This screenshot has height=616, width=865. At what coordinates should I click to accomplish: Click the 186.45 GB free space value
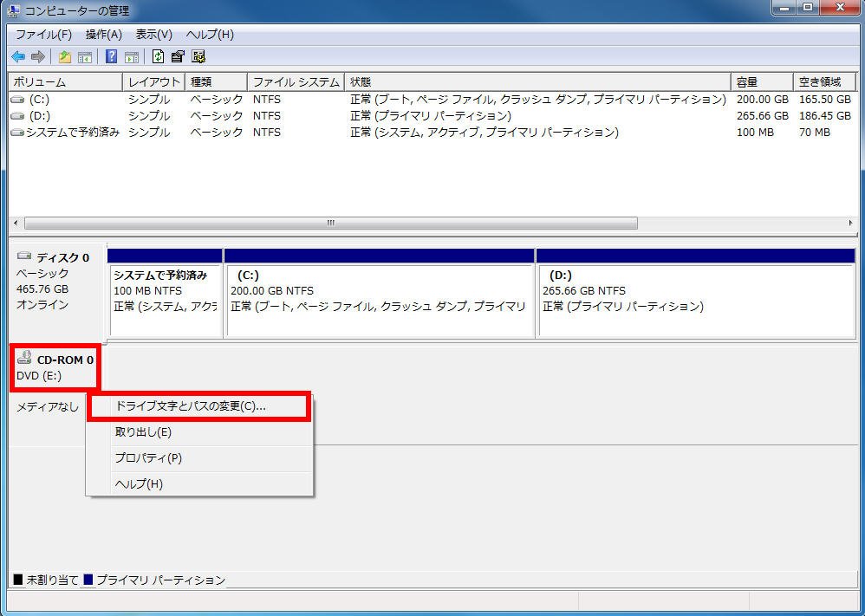click(x=825, y=116)
